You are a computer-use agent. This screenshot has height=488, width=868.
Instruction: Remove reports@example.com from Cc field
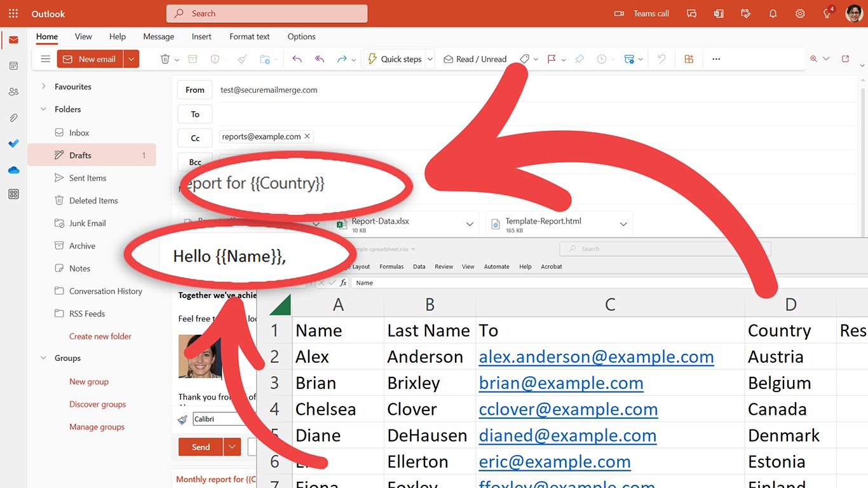click(x=308, y=136)
